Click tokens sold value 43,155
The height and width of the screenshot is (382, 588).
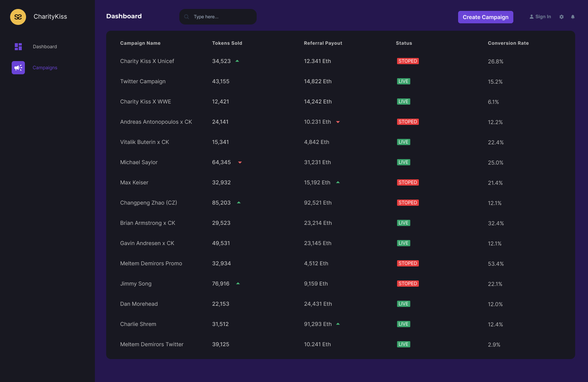220,81
